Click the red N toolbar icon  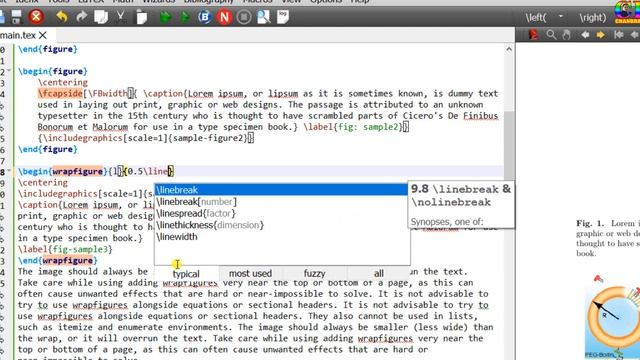coord(224,17)
